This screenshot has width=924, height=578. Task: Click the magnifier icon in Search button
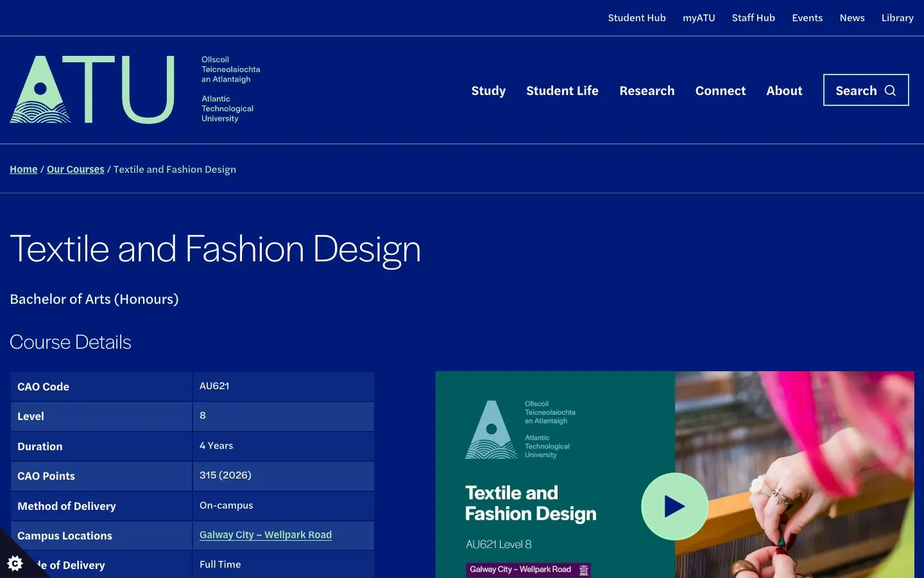pyautogui.click(x=890, y=91)
